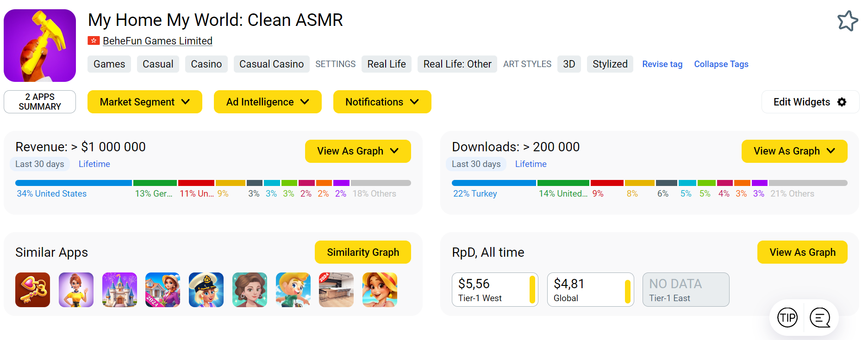The width and height of the screenshot is (868, 340).
Task: Open the chat message icon
Action: (820, 318)
